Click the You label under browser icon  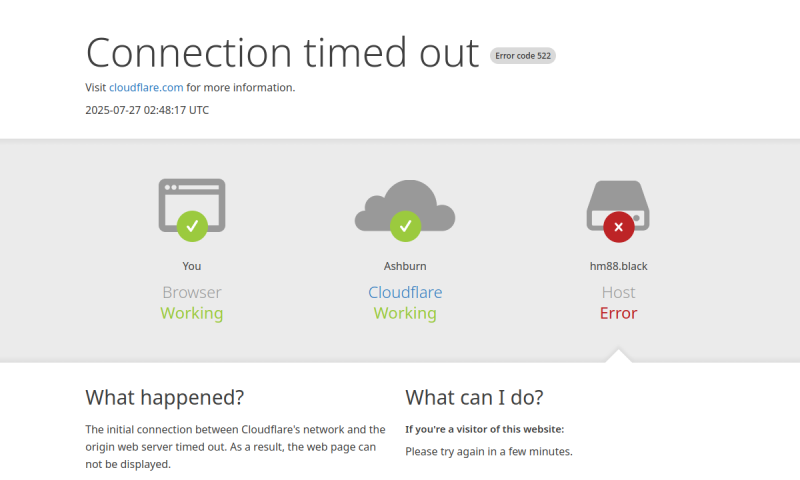click(192, 266)
